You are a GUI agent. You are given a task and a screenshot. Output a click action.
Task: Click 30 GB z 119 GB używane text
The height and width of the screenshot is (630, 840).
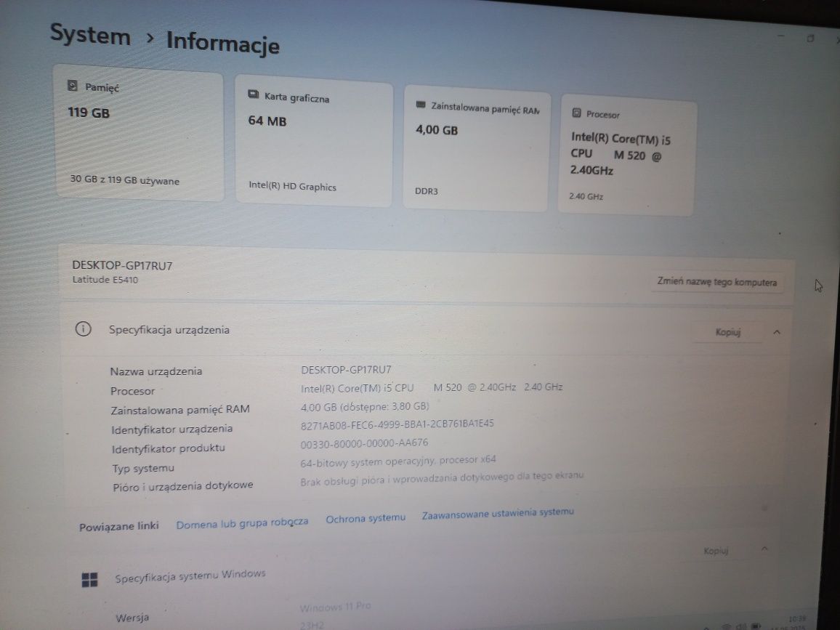tap(125, 180)
